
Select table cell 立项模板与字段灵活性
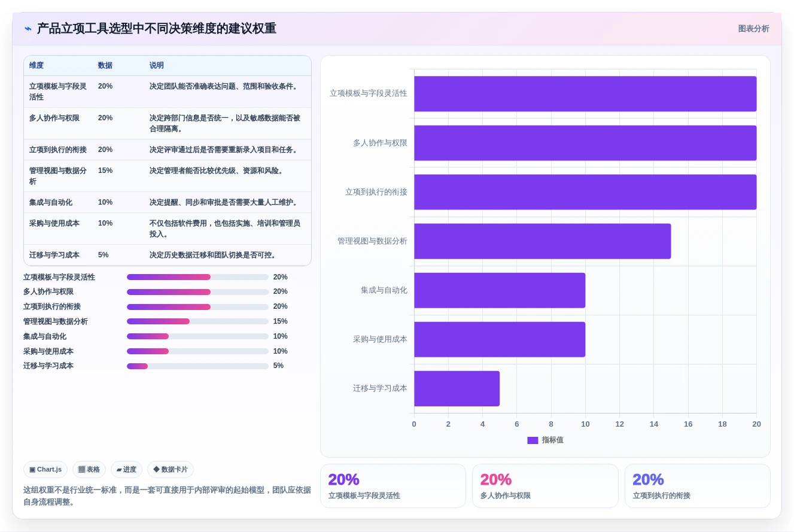click(58, 92)
